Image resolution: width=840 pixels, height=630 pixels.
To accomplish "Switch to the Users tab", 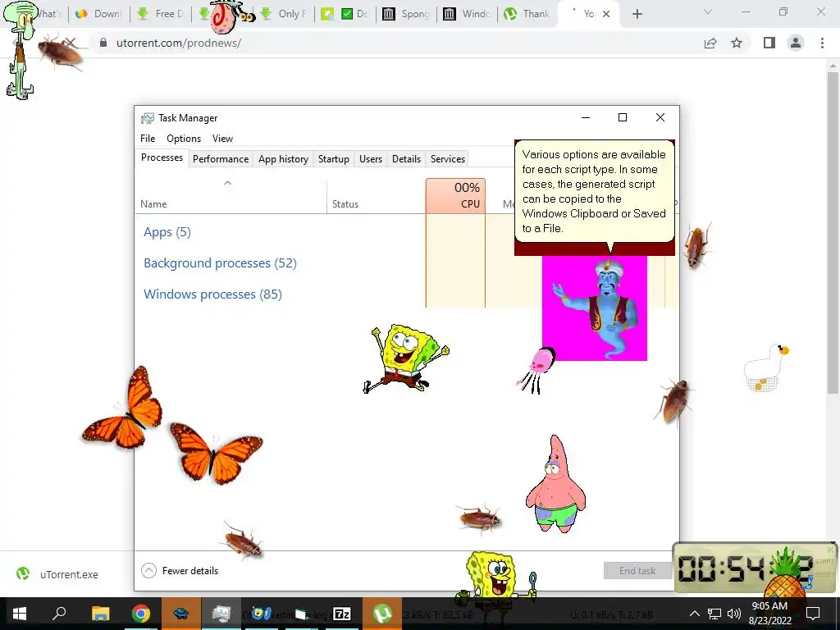I will [371, 159].
